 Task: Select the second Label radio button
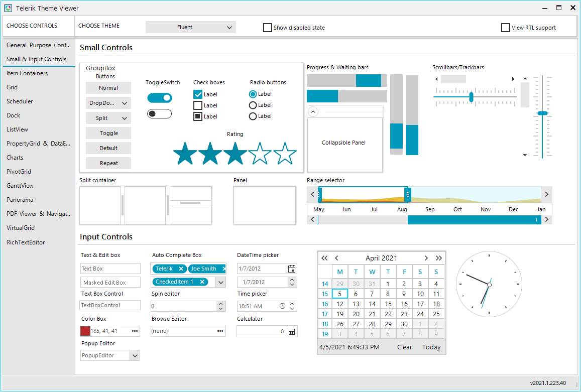coord(253,105)
